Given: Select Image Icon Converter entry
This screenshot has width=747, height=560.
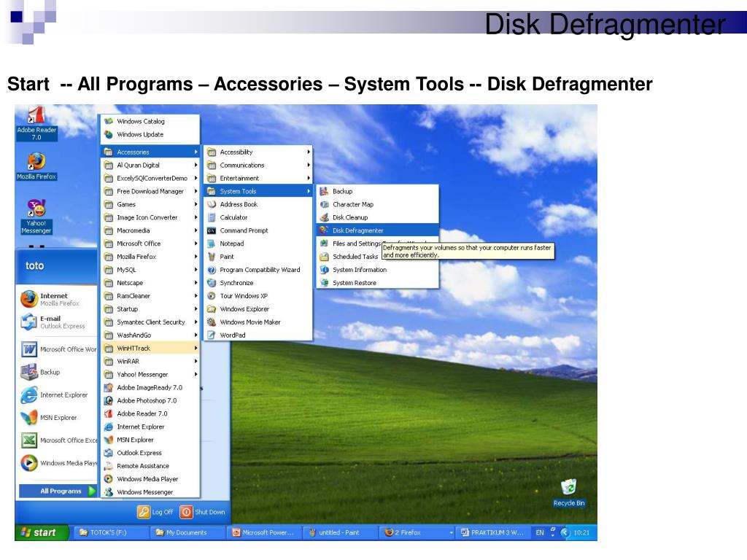Looking at the screenshot, I should pyautogui.click(x=150, y=217).
